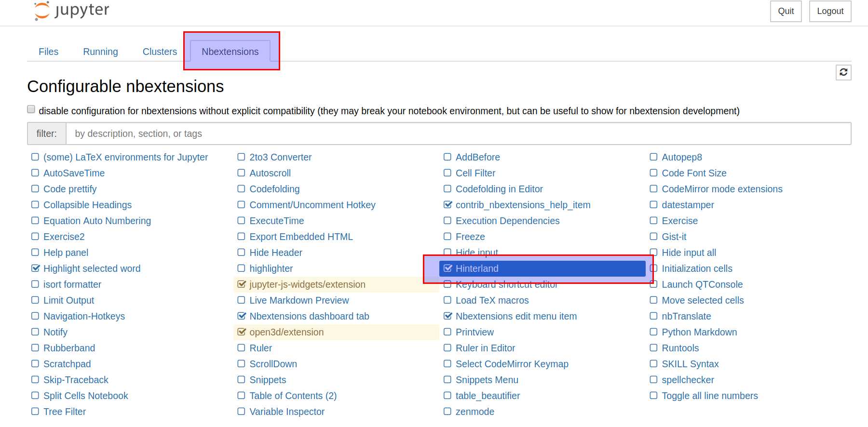Click the Comment/Uncomment Hotkey extension
Image resolution: width=868 pixels, height=427 pixels.
pos(312,205)
